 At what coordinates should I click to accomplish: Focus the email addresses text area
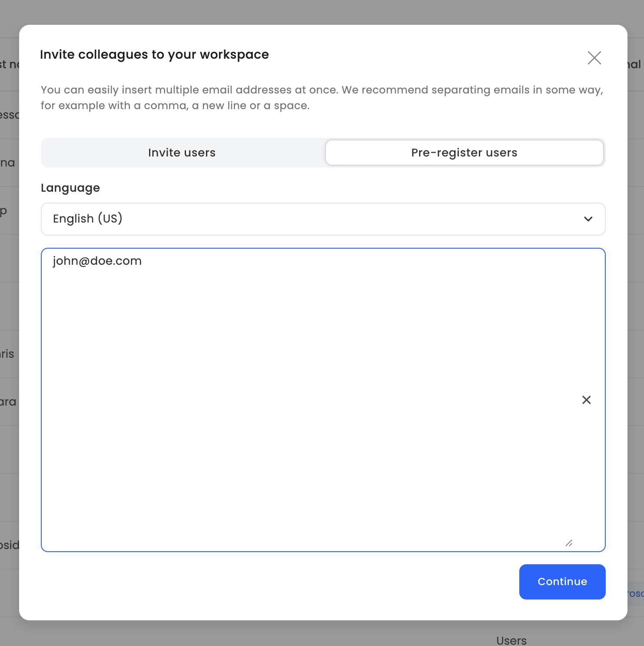tap(304, 391)
